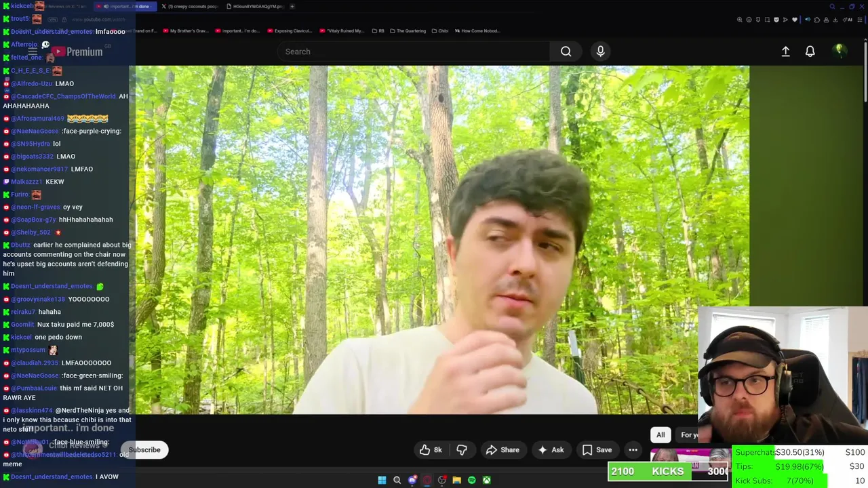This screenshot has width=868, height=488.
Task: Open Xbox app from taskbar
Action: pos(486,480)
